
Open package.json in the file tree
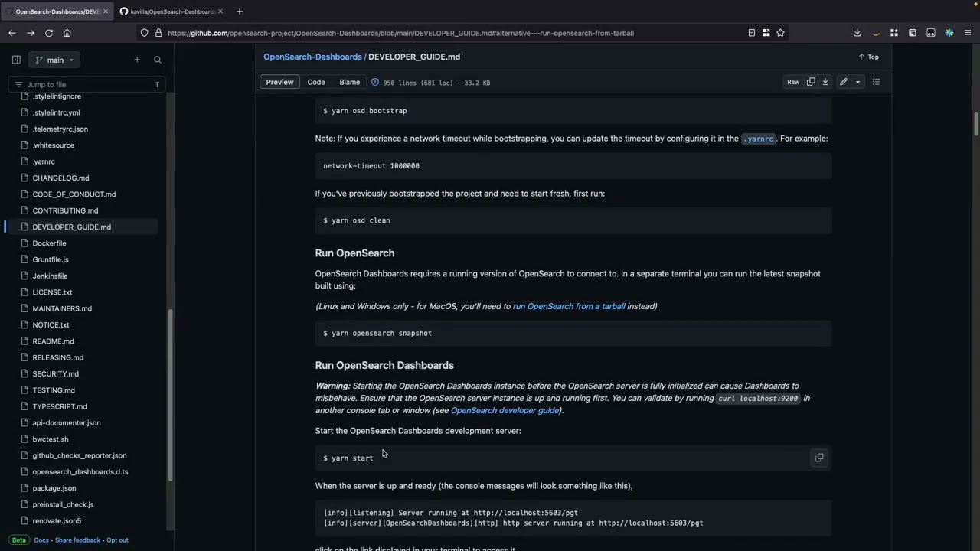tap(54, 488)
